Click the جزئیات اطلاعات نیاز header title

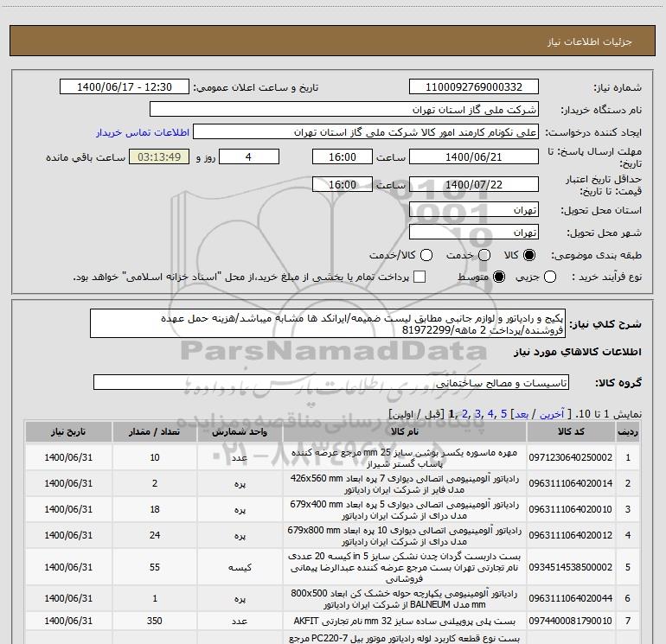click(590, 41)
